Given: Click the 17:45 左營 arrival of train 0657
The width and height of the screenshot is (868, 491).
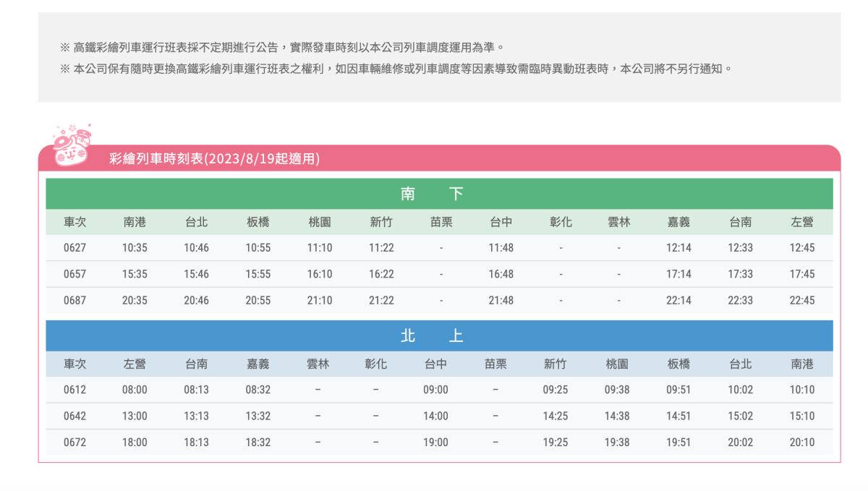Looking at the screenshot, I should click(x=802, y=274).
